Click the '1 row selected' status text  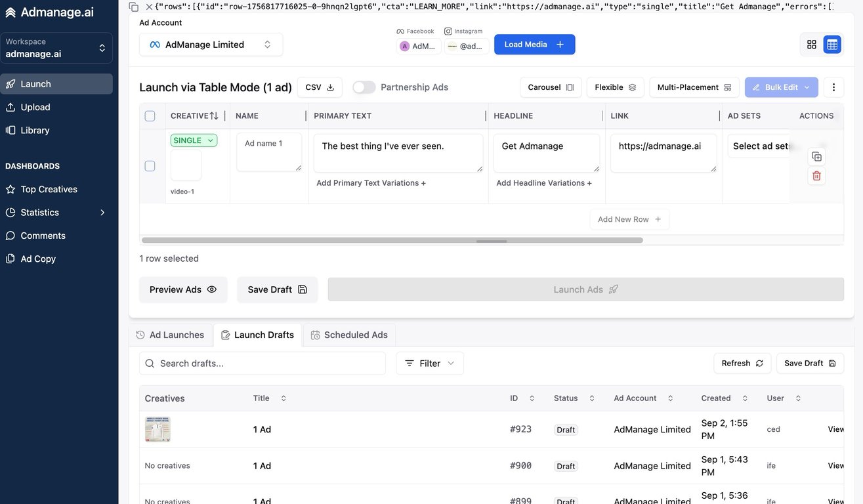[169, 259]
